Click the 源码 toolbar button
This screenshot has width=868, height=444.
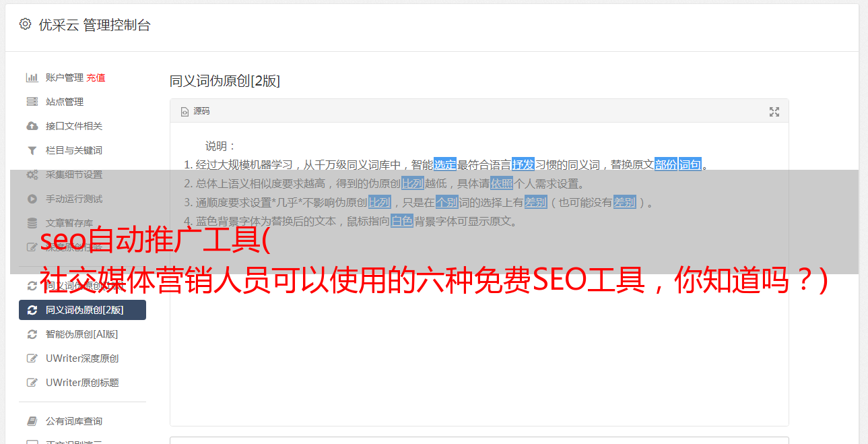pyautogui.click(x=195, y=111)
